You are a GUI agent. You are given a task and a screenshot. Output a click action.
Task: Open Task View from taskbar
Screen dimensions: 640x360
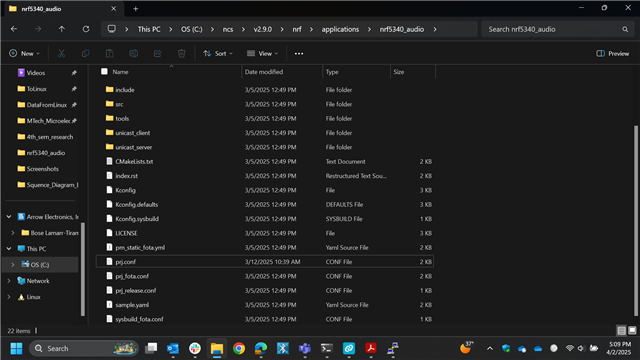pyautogui.click(x=151, y=349)
